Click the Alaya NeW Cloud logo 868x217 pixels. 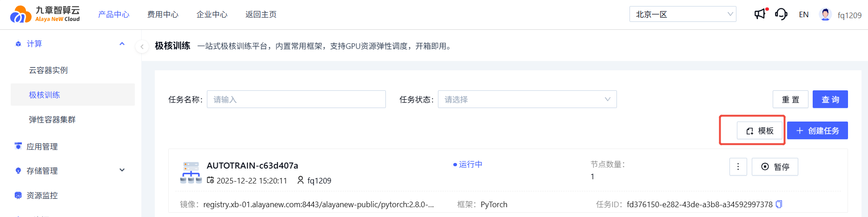pos(45,14)
